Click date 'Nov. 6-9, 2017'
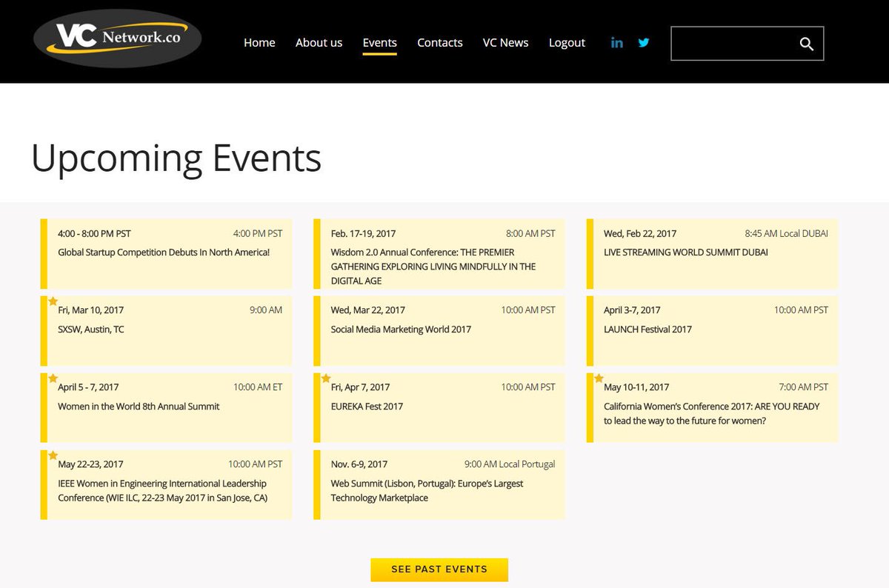 [x=359, y=464]
